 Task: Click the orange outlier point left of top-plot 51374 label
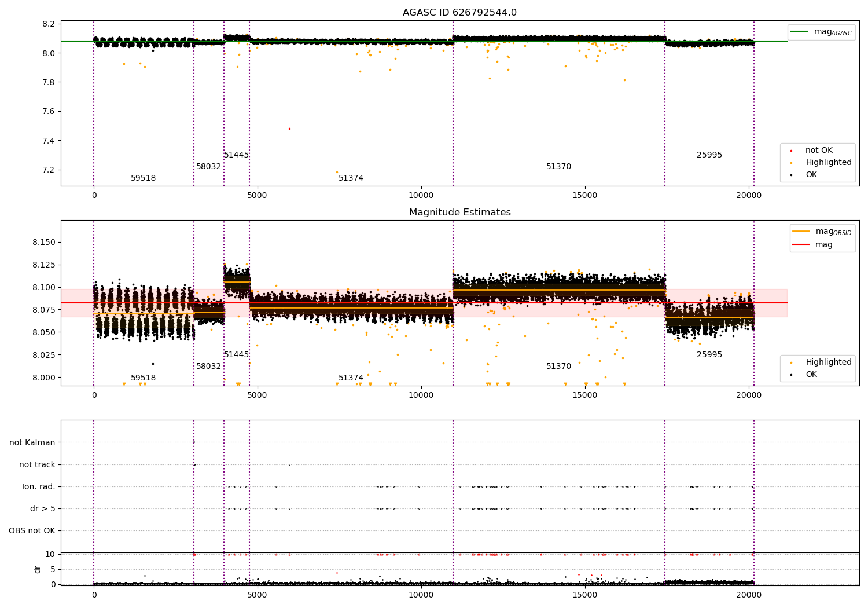click(337, 172)
